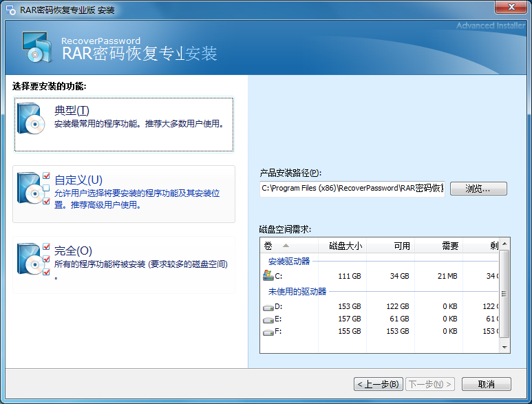The image size is (532, 404).
Task: Select the D: drive icon
Action: [x=268, y=308]
